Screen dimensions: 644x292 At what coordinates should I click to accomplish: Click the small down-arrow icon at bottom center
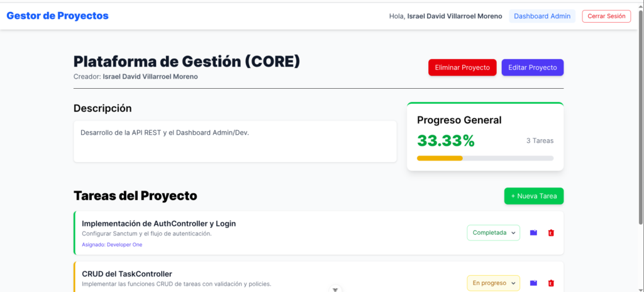tap(336, 289)
